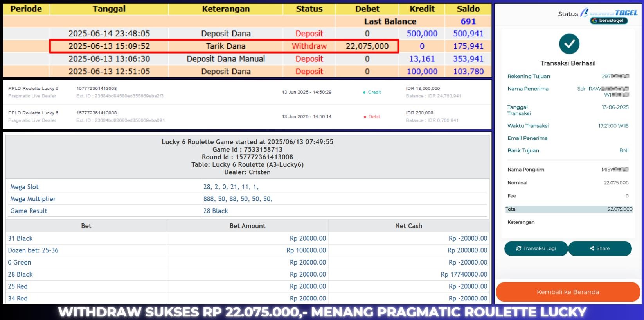Click Tanggal Transaksi value 13-06-2025
644x320 pixels.
coord(615,107)
